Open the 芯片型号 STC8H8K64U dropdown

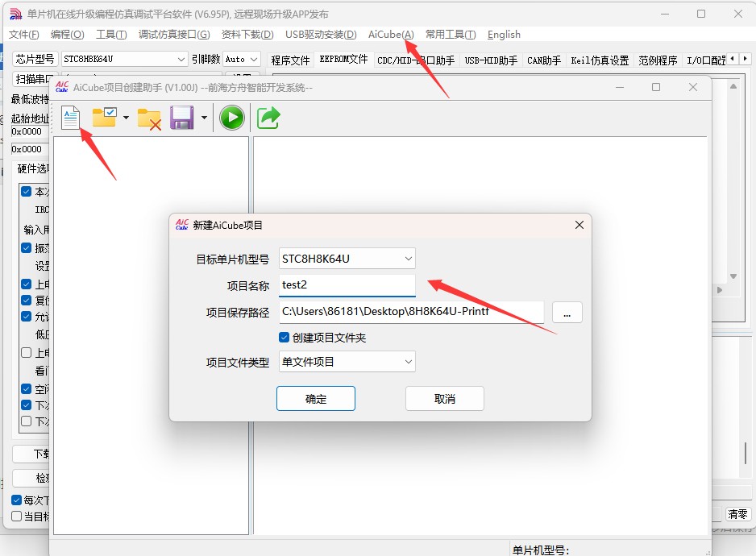pos(124,59)
